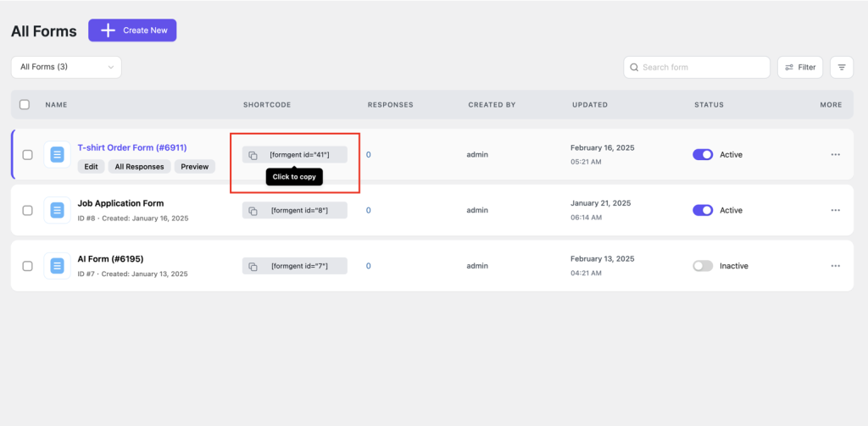Copy shortcode icon for formgent id="8"
This screenshot has height=426, width=868.
253,211
